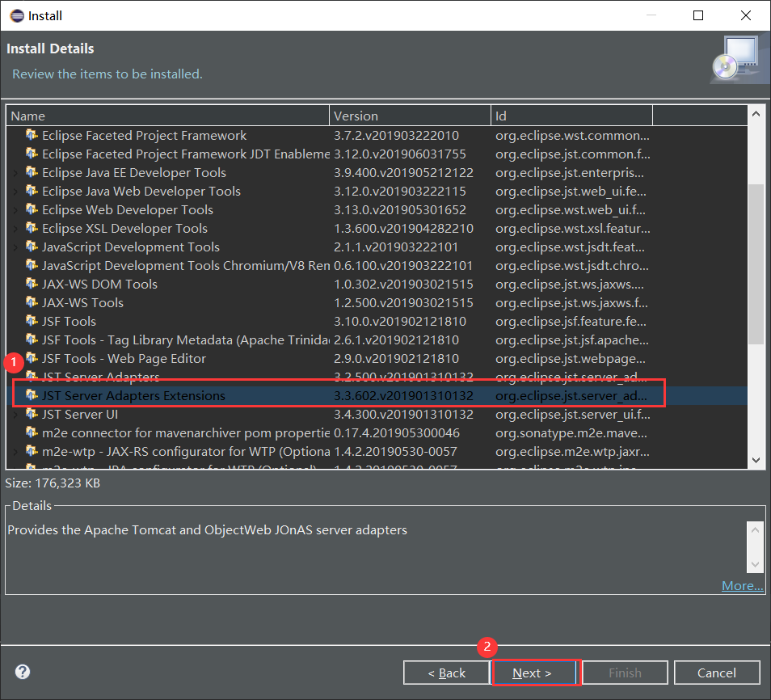The image size is (771, 700).
Task: Click the Finish button
Action: tap(625, 673)
